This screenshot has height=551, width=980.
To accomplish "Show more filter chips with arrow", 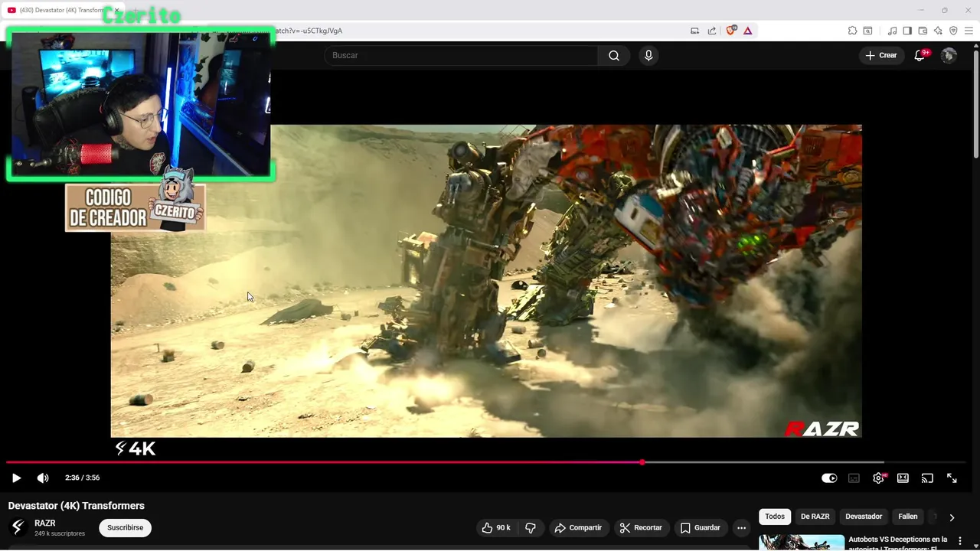I will (952, 517).
